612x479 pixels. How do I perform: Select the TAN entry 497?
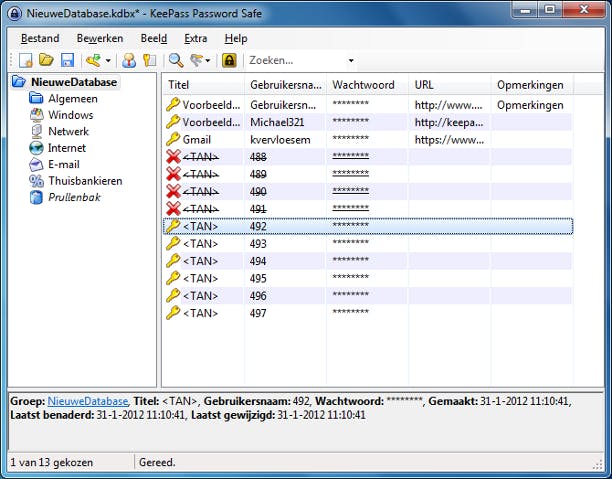368,313
